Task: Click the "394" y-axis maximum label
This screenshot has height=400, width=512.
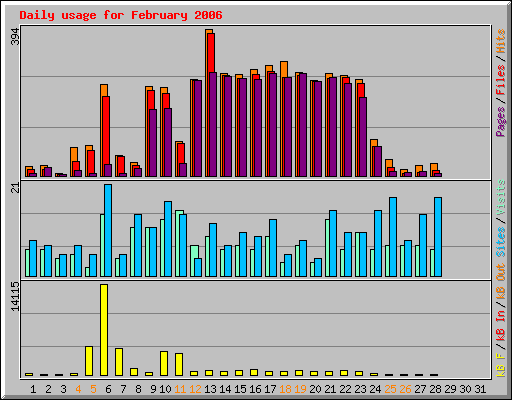Action: tap(15, 37)
